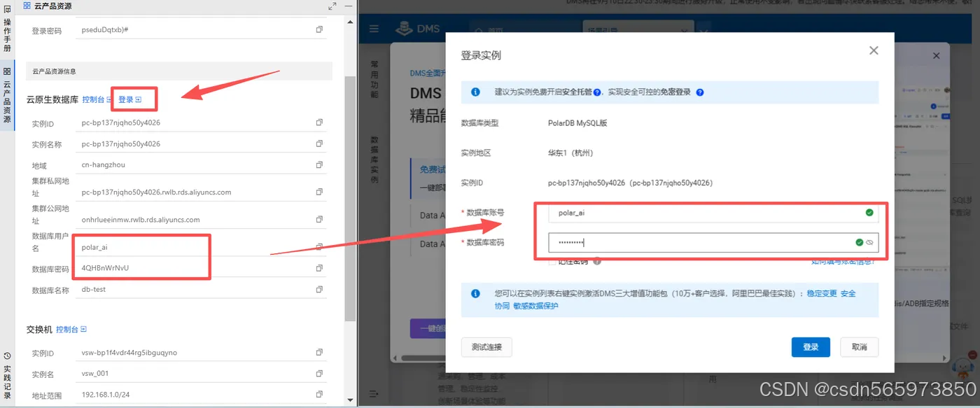This screenshot has width=980, height=408.
Task: Close the 登录实例 dialog
Action: point(874,50)
